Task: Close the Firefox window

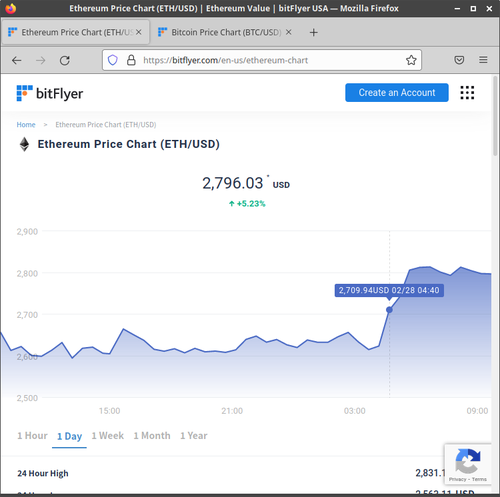Action: pos(489,9)
